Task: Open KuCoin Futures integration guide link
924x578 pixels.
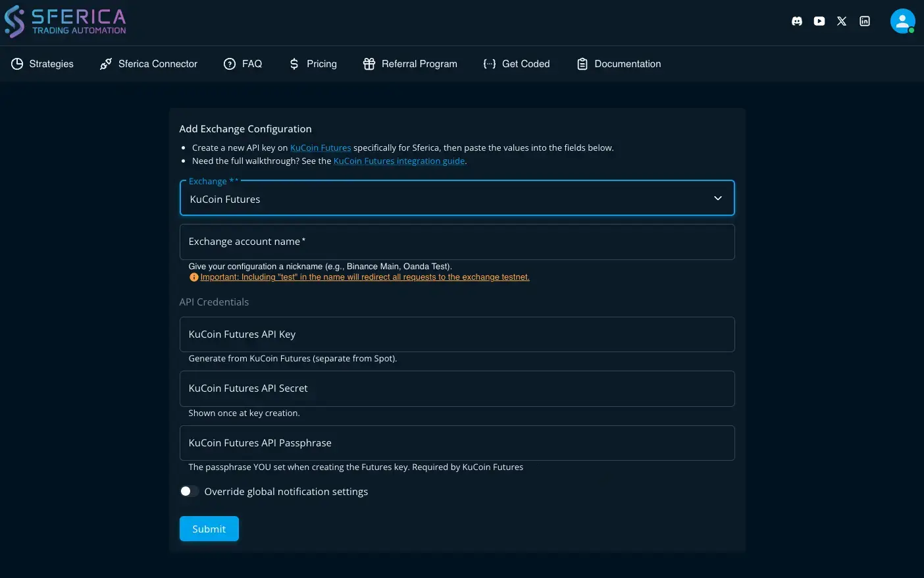Action: [x=399, y=161]
